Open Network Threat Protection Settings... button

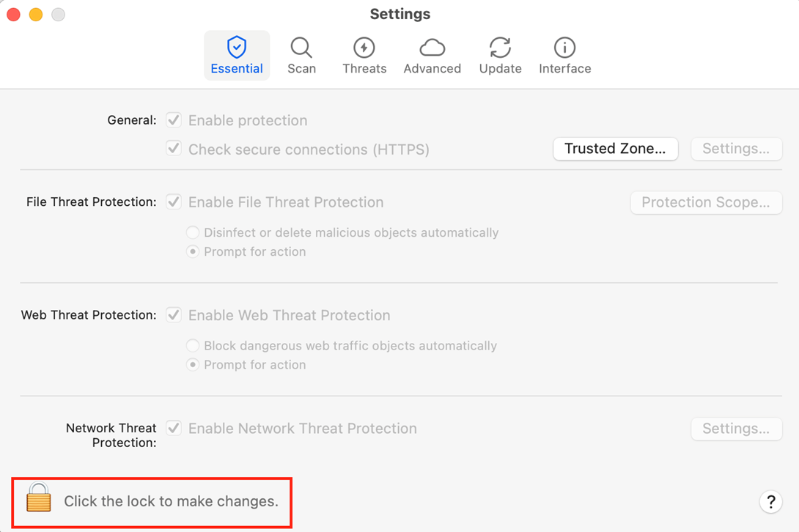pyautogui.click(x=736, y=429)
